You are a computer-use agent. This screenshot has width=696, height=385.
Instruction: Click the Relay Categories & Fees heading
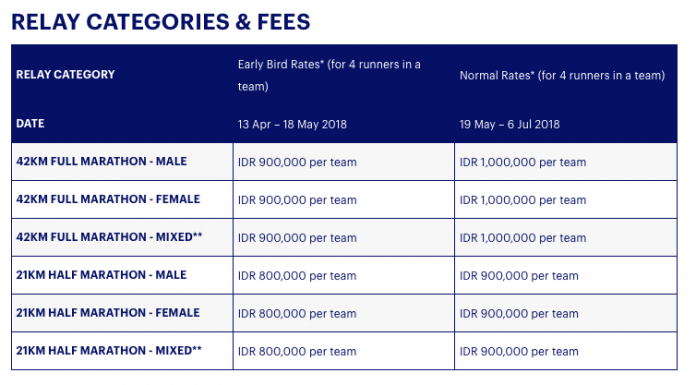coord(161,22)
